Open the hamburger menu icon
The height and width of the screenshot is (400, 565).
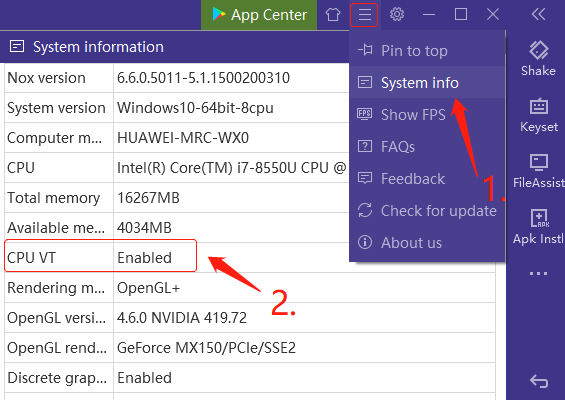[x=364, y=15]
